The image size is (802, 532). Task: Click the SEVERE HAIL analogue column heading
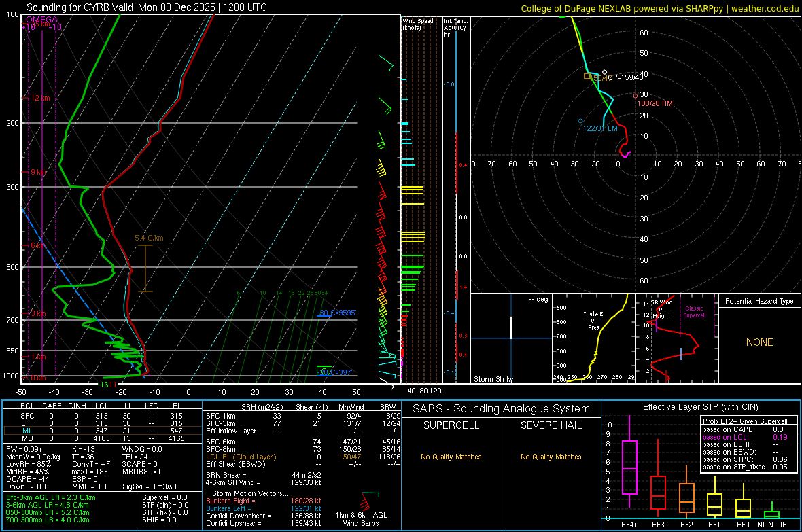point(551,425)
